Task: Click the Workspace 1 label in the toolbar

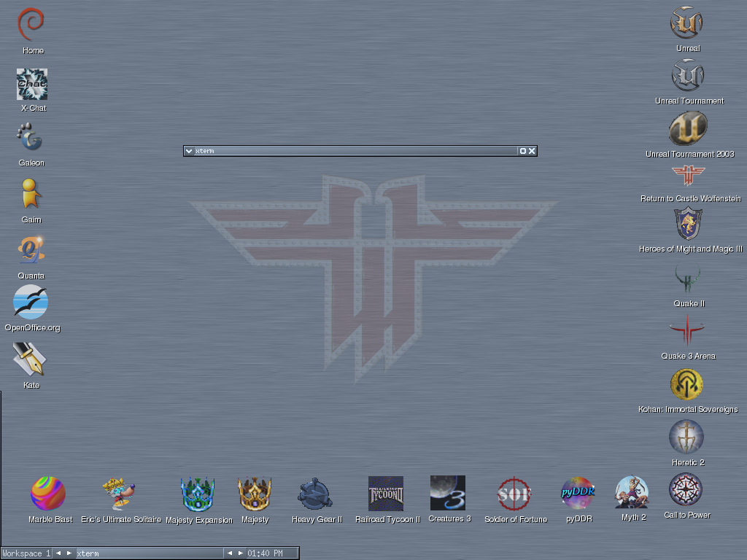Action: pos(26,553)
